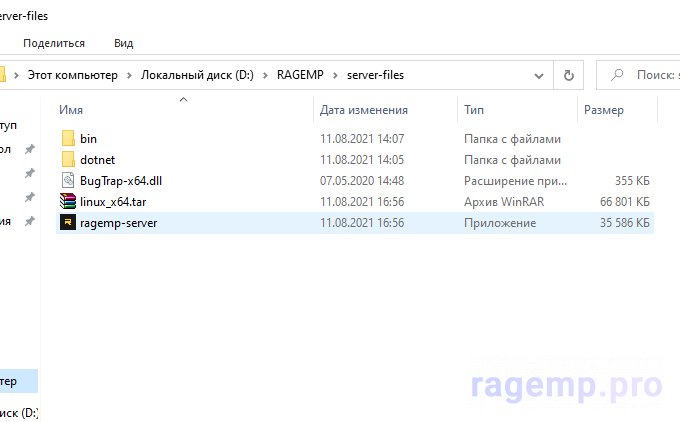Open the bin folder icon
Screen dimensions: 680x422
point(68,139)
